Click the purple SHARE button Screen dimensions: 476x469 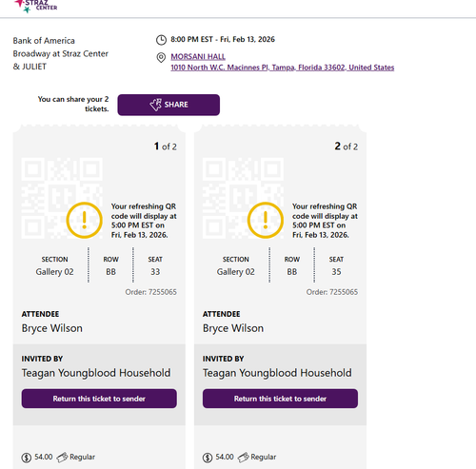(169, 105)
